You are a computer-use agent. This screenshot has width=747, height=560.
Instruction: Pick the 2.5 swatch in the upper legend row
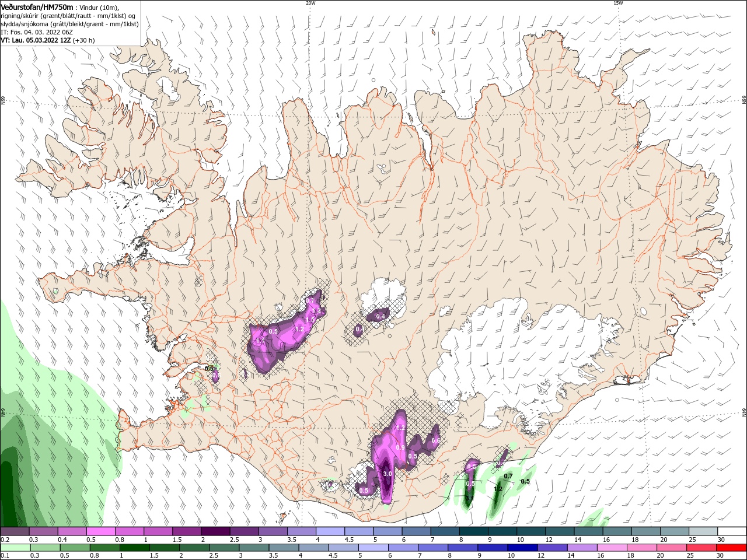coord(244,531)
